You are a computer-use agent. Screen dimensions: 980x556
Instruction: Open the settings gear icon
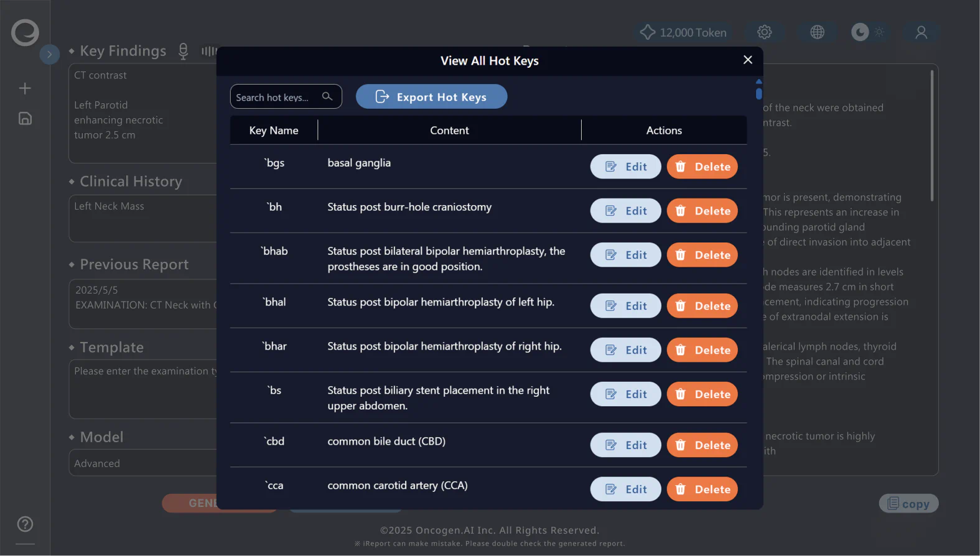pyautogui.click(x=764, y=32)
